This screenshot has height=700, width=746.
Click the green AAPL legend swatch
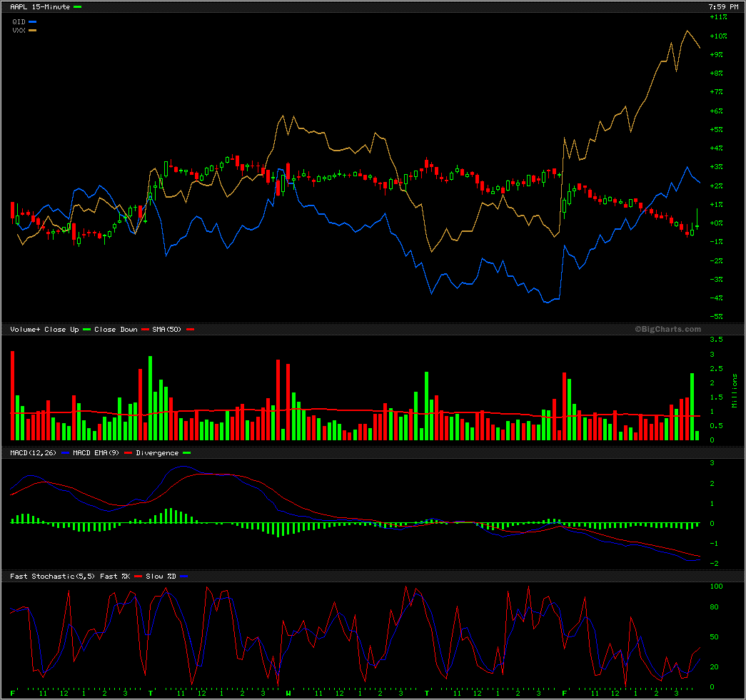78,6
